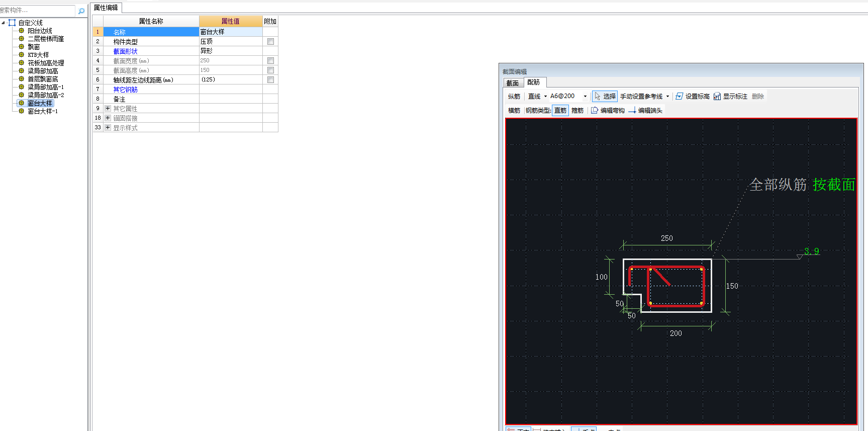Image resolution: width=868 pixels, height=431 pixels.
Task: Click the gear icon beside 梁局部加高
Action: tap(22, 71)
